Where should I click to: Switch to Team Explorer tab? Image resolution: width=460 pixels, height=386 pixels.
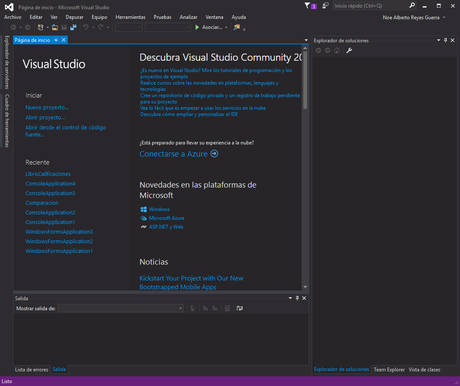389,370
